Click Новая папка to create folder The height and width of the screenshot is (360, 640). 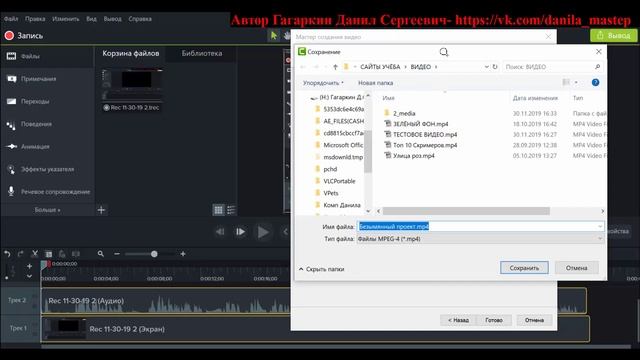pos(376,83)
